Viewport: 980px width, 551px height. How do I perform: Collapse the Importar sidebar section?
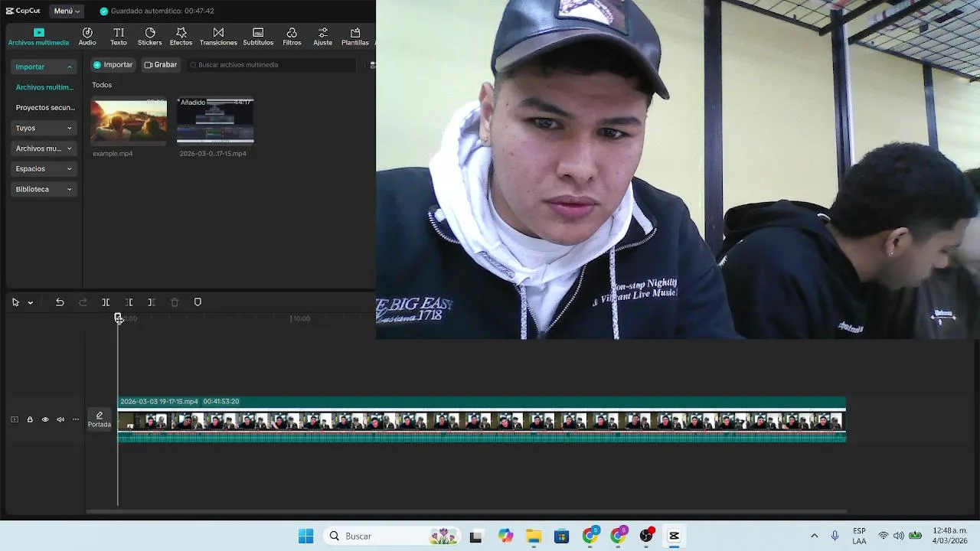click(44, 67)
